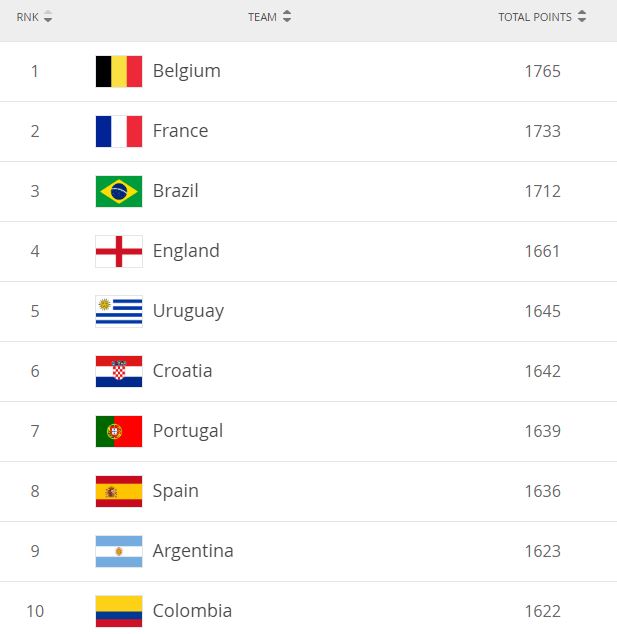Sort by TEAM column arrows
The width and height of the screenshot is (617, 634).
(x=287, y=17)
